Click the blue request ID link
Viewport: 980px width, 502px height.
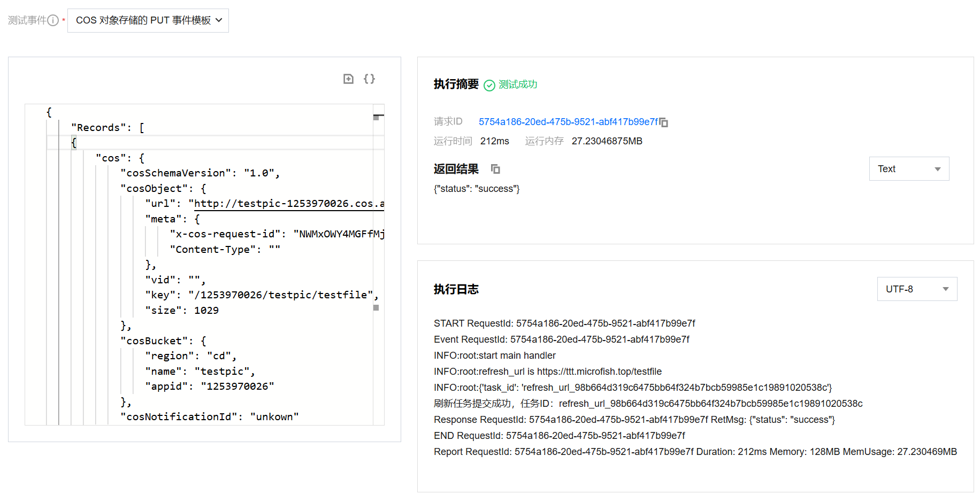click(568, 122)
